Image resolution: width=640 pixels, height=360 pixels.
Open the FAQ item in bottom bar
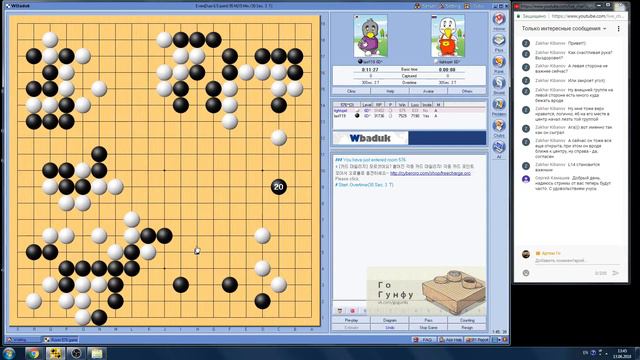(423, 340)
